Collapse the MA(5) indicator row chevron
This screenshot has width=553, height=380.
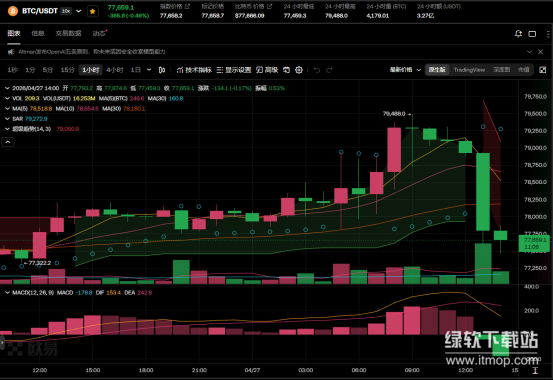7,109
